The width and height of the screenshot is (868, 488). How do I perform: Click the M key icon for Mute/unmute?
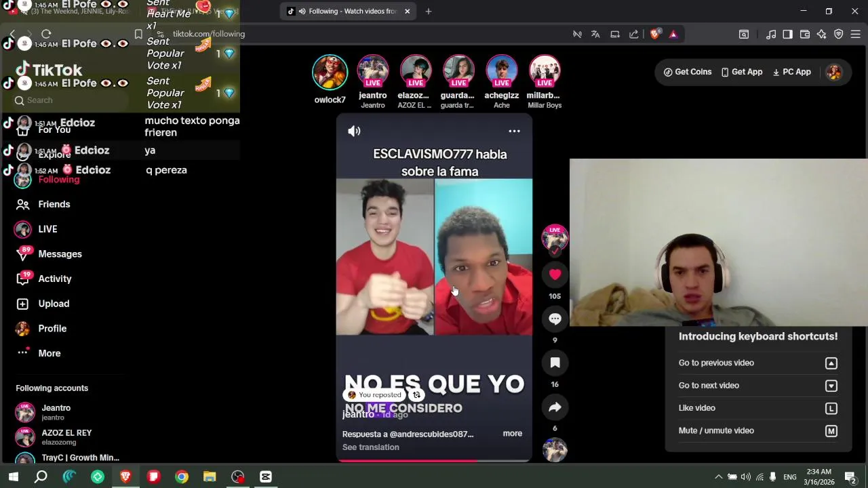(x=831, y=431)
